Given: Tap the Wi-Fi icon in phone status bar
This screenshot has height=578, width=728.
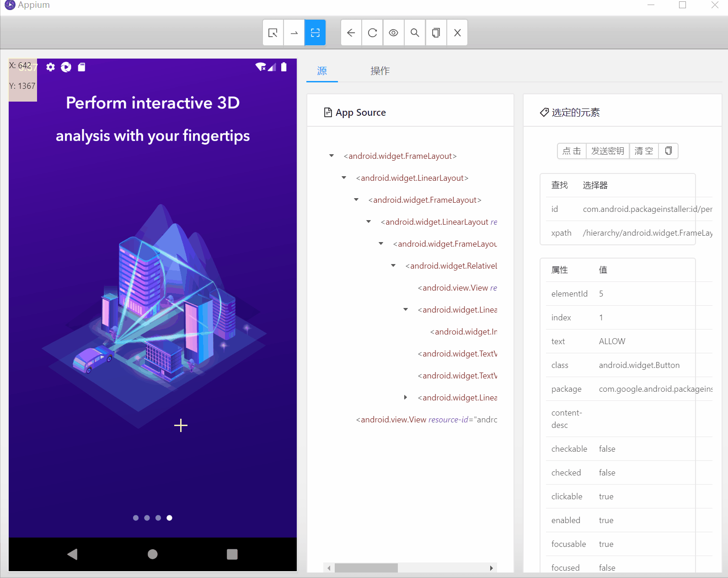Looking at the screenshot, I should point(261,67).
